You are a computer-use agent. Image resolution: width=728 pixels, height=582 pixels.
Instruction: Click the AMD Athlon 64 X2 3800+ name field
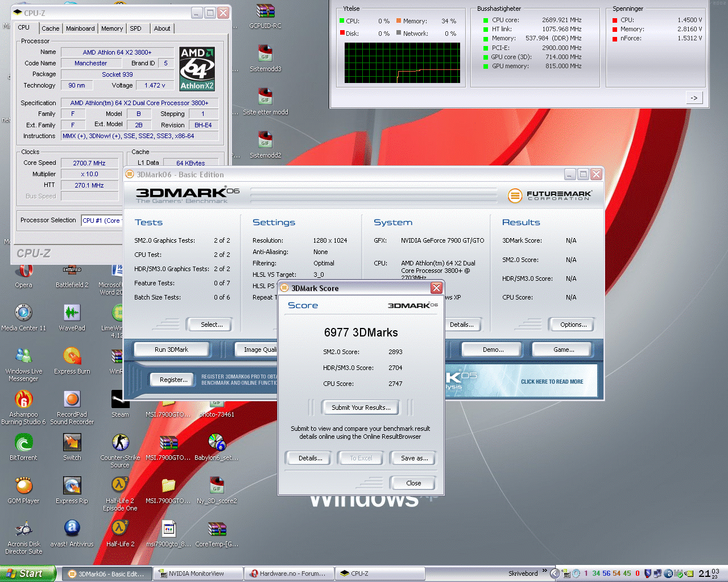click(117, 52)
